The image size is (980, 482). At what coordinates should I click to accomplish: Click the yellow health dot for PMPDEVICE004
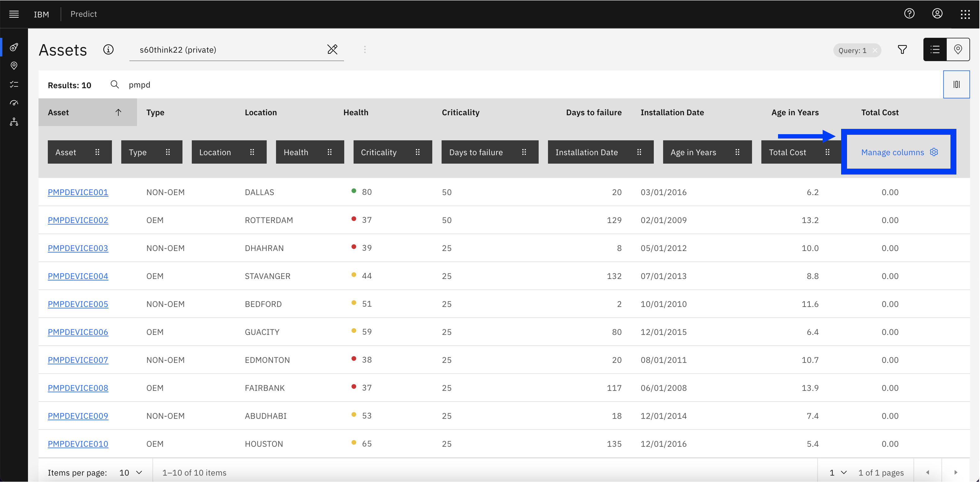pos(354,275)
